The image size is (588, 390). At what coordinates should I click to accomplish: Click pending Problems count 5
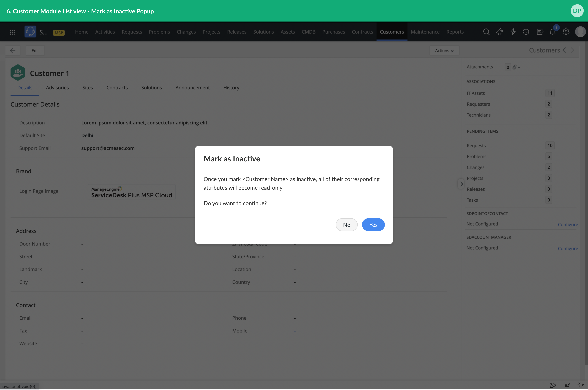tap(548, 156)
